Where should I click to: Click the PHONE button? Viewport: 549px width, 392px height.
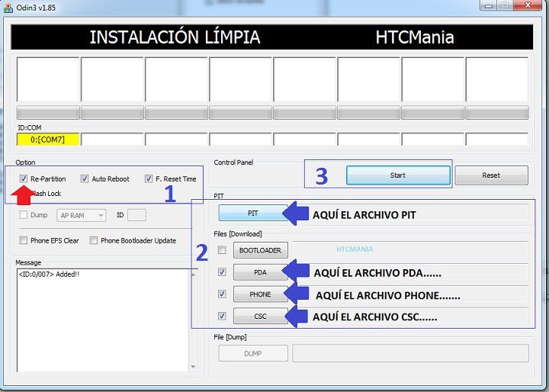(261, 294)
